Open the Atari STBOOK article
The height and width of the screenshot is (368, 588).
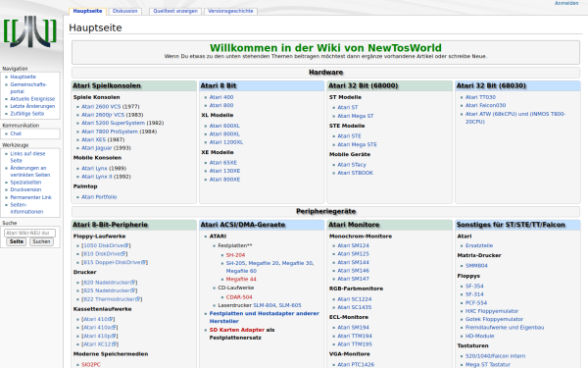click(355, 173)
